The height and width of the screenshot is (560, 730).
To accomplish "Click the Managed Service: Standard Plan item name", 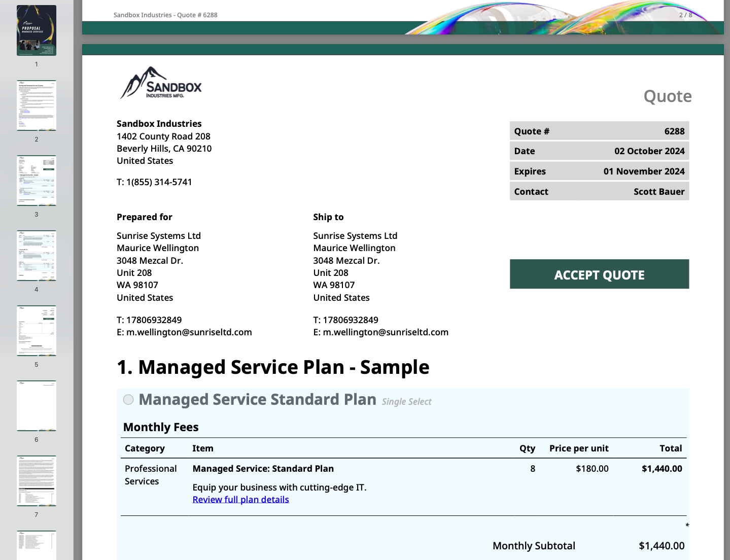I will coord(263,469).
